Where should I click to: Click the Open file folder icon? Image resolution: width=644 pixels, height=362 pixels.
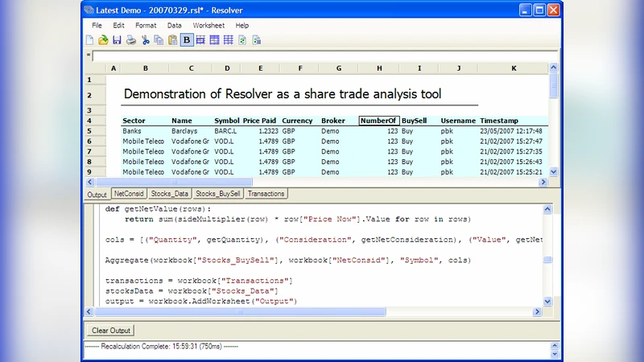[x=103, y=39]
